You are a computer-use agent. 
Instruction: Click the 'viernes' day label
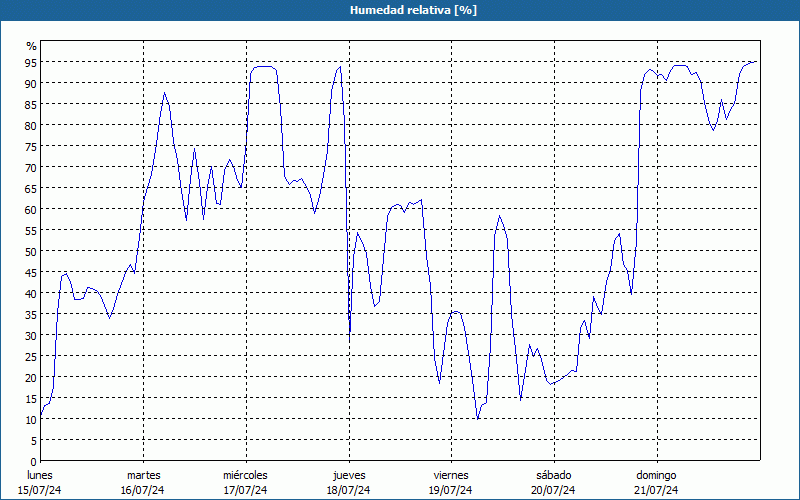click(x=451, y=475)
